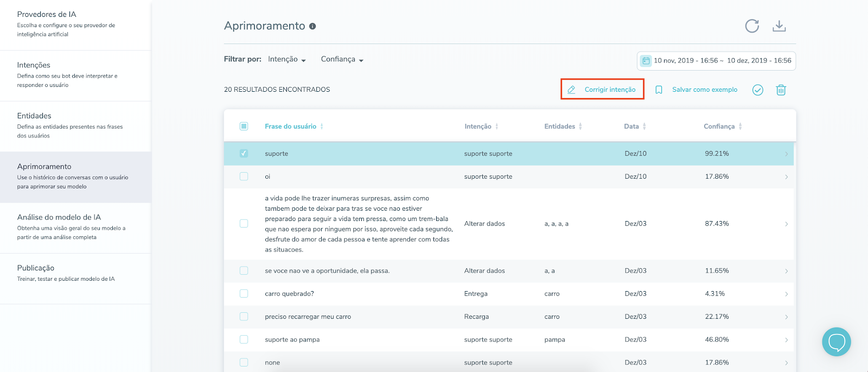
Task: Open the Intenção filter dropdown
Action: pos(287,59)
